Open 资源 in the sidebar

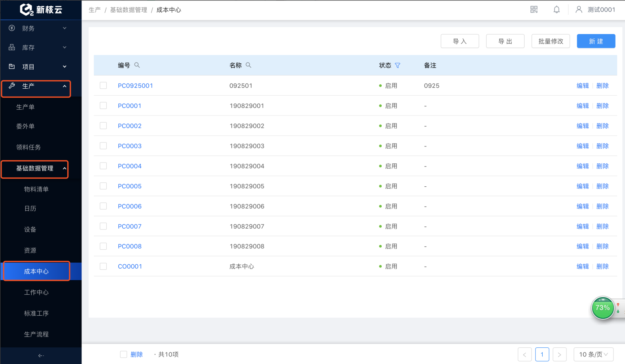[30, 250]
